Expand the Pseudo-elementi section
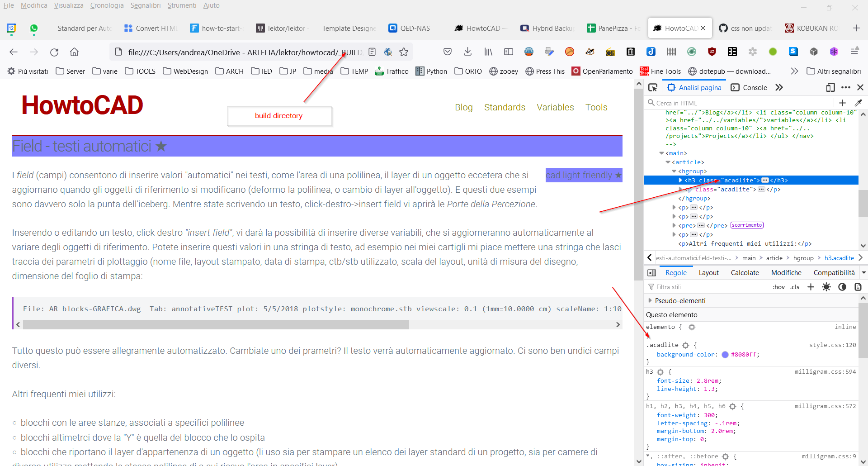 [x=651, y=300]
